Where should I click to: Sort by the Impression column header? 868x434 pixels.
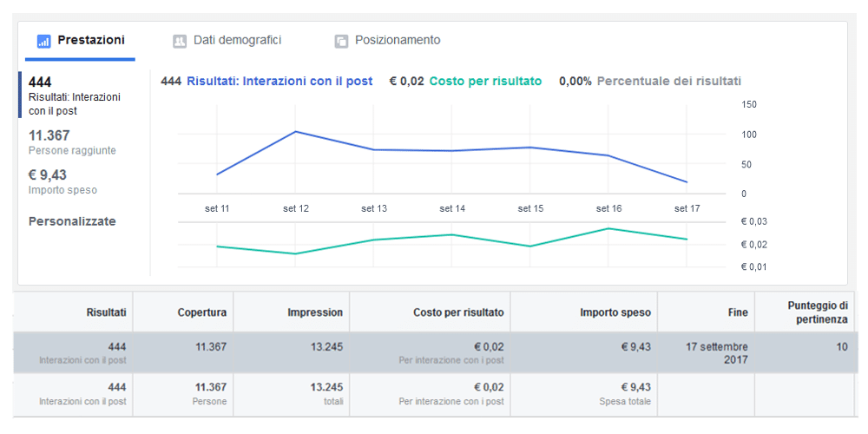click(315, 312)
